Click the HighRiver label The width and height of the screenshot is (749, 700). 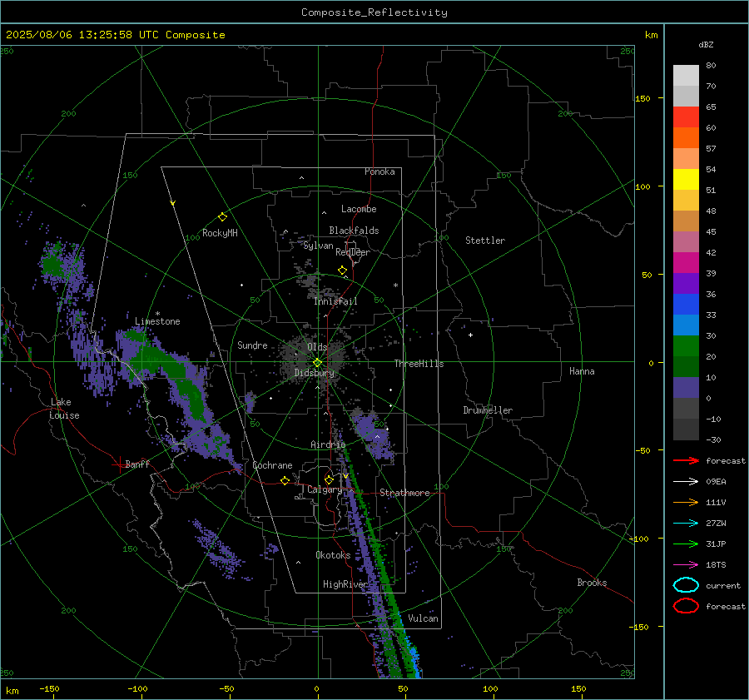coord(345,584)
